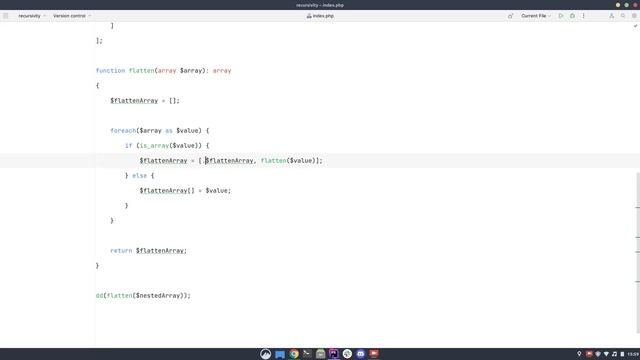Open the Current File run configuration dropdown
The height and width of the screenshot is (360, 640).
pyautogui.click(x=536, y=16)
